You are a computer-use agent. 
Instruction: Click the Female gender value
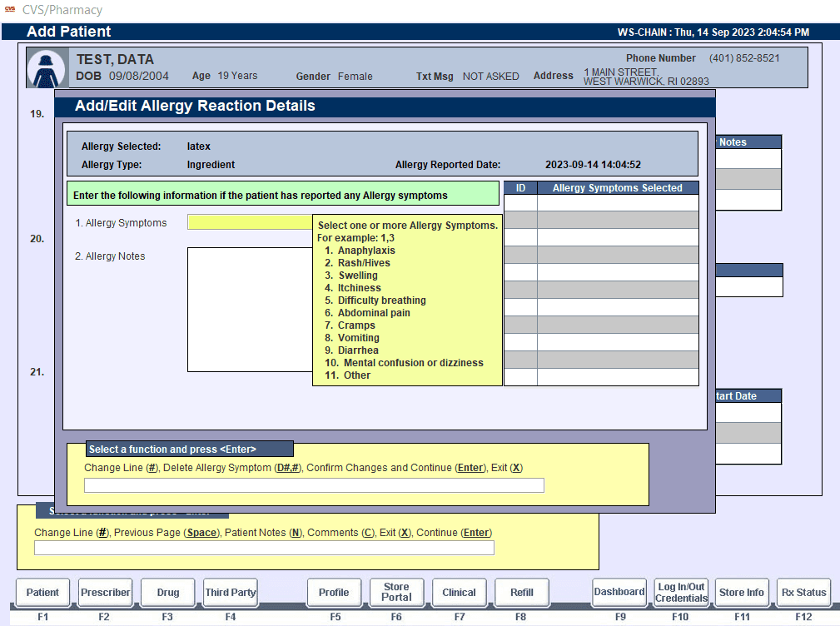[355, 77]
